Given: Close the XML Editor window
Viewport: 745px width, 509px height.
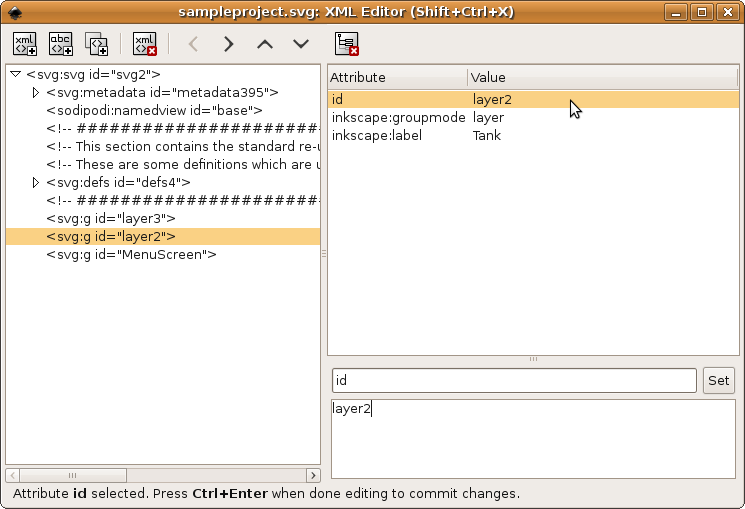Looking at the screenshot, I should 727,12.
